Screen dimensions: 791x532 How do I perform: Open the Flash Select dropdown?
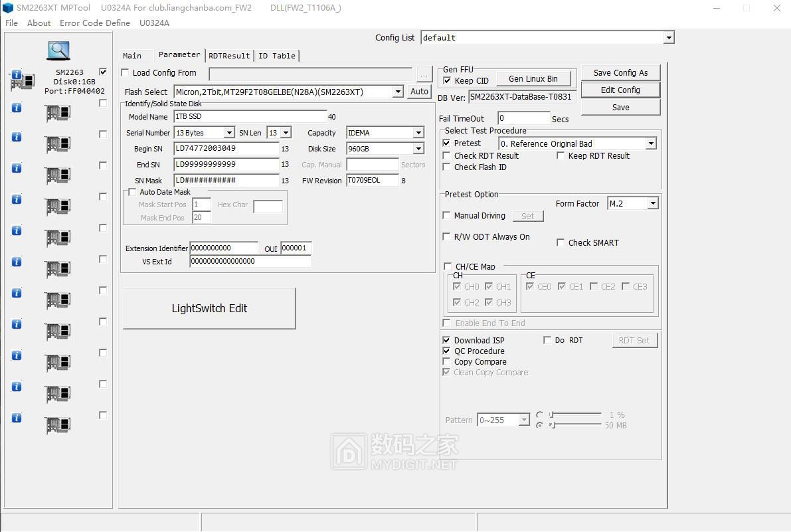[398, 92]
